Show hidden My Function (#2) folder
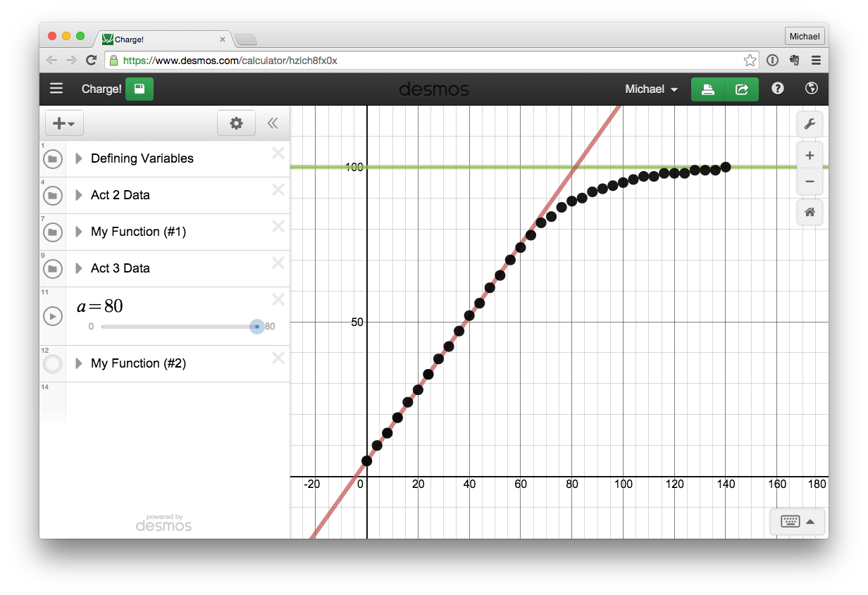 52,364
